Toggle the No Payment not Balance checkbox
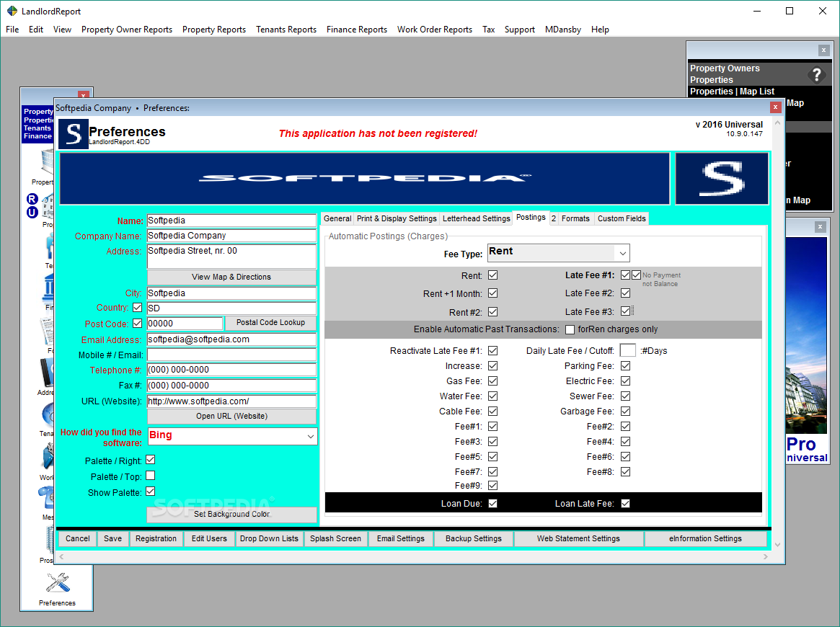Image resolution: width=840 pixels, height=627 pixels. pos(636,275)
